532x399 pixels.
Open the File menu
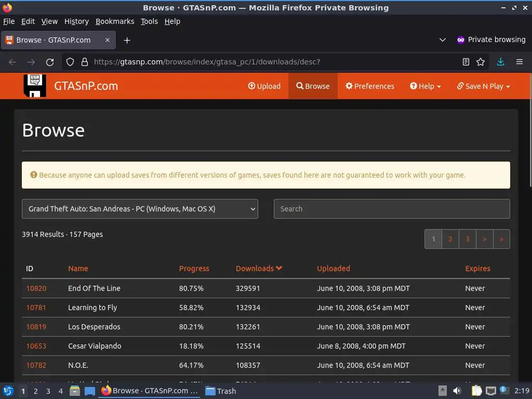pos(9,21)
